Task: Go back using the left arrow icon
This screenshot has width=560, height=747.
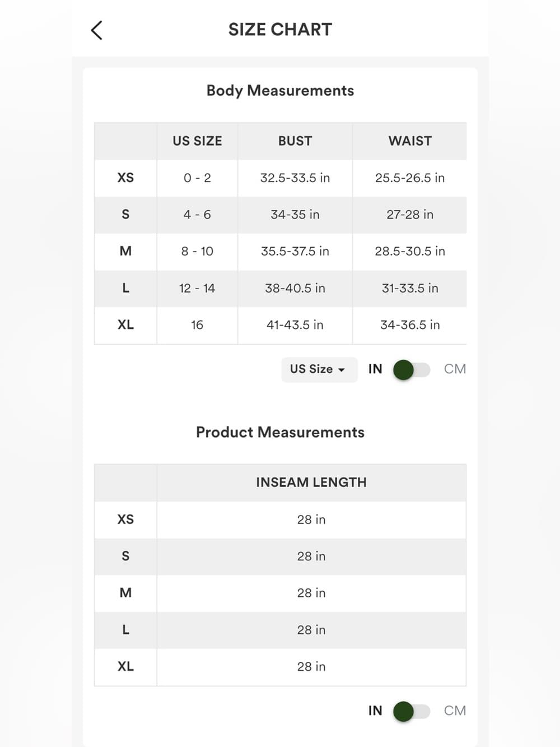Action: [96, 30]
